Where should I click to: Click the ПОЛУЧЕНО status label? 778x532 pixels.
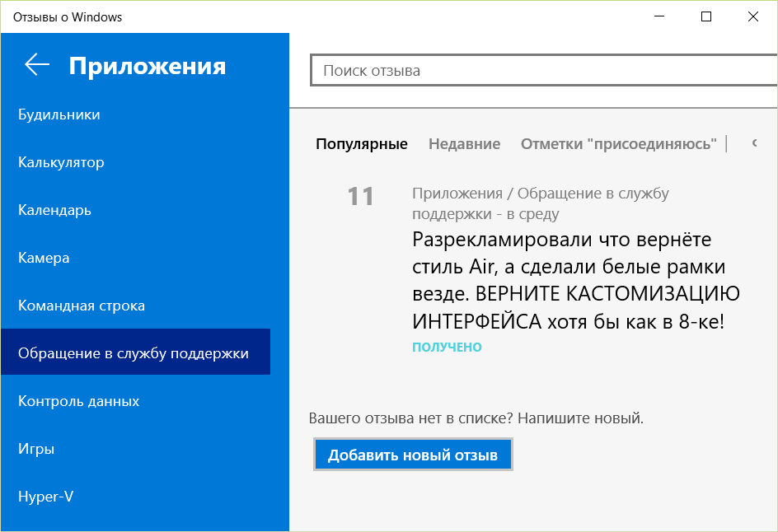(447, 347)
